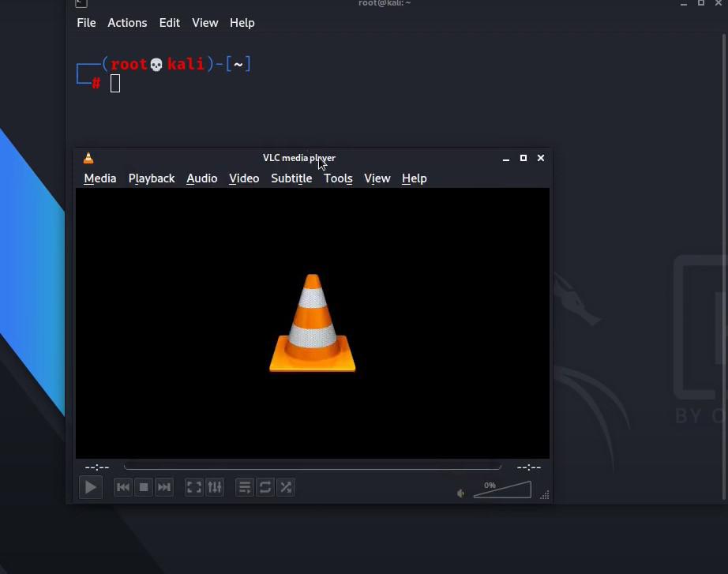Open the terminal File menu
Screen dimensions: 728x574
(x=86, y=23)
